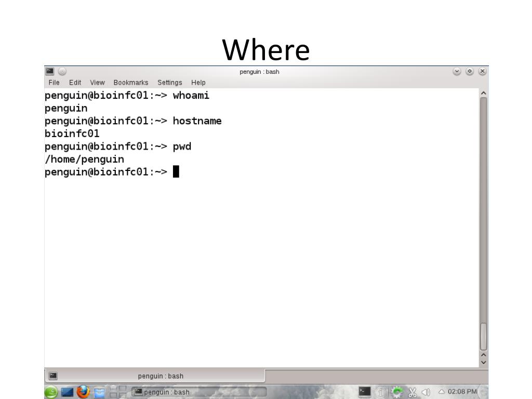Open the green openSUSE application launcher
The height and width of the screenshot is (399, 532).
(51, 392)
